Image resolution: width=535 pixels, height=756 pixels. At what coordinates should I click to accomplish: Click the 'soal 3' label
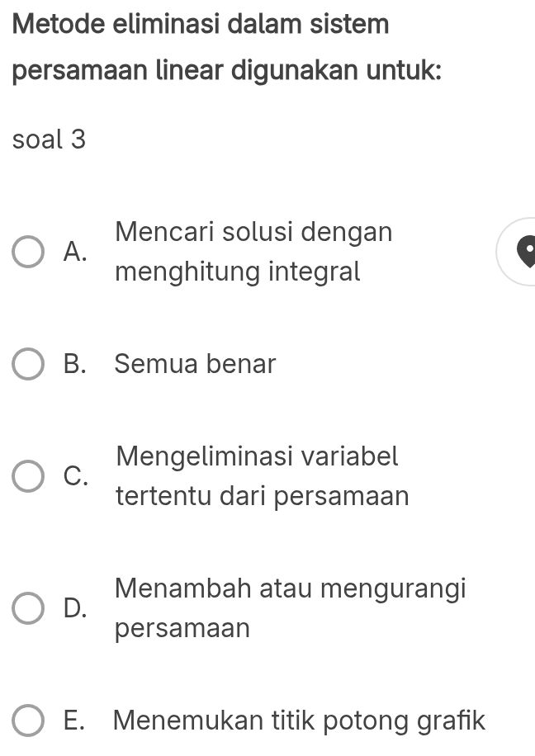coord(50,139)
